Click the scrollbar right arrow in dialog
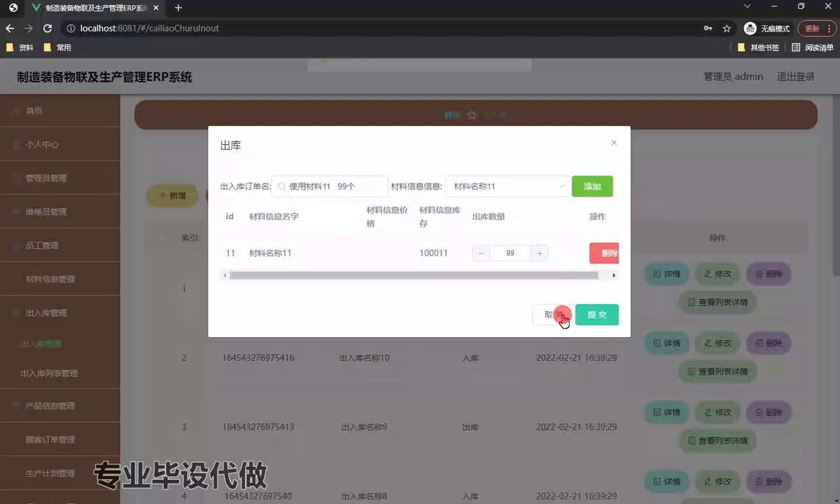Image resolution: width=840 pixels, height=504 pixels. point(614,275)
